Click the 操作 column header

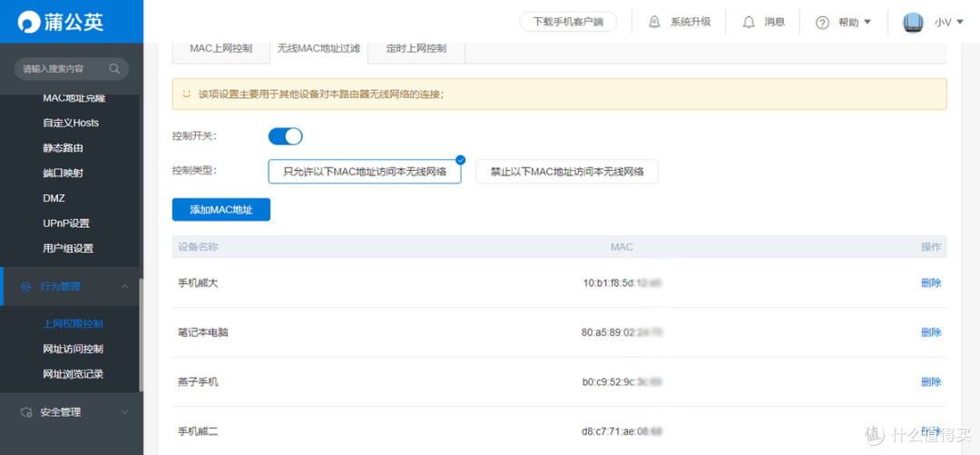pos(931,247)
